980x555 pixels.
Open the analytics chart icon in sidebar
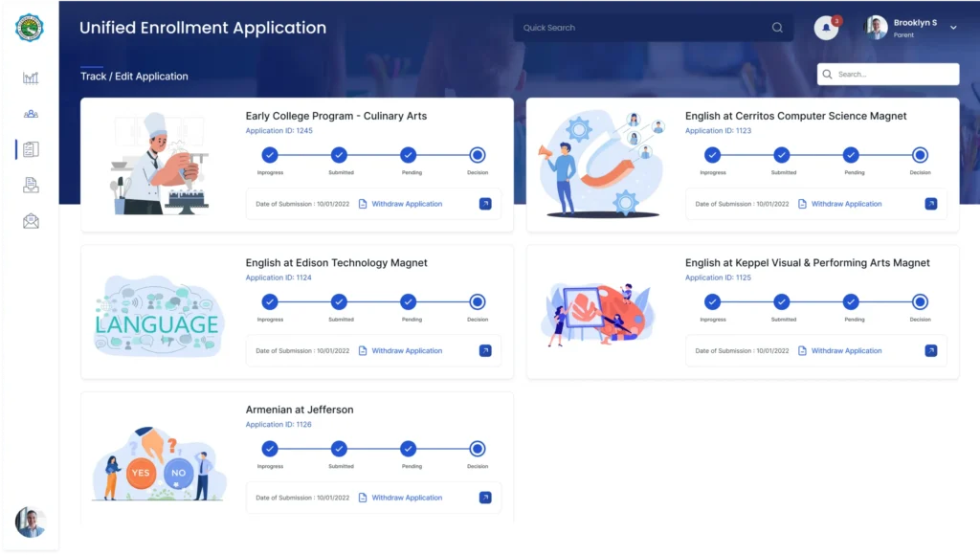31,78
